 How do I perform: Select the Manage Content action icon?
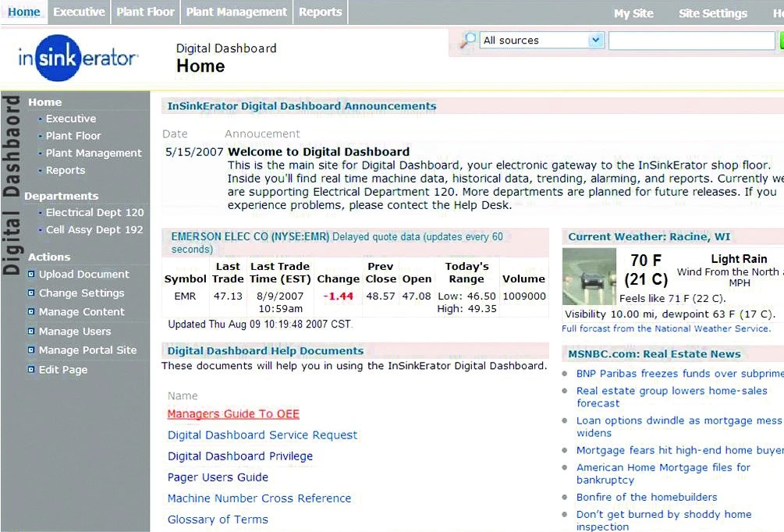pyautogui.click(x=31, y=312)
